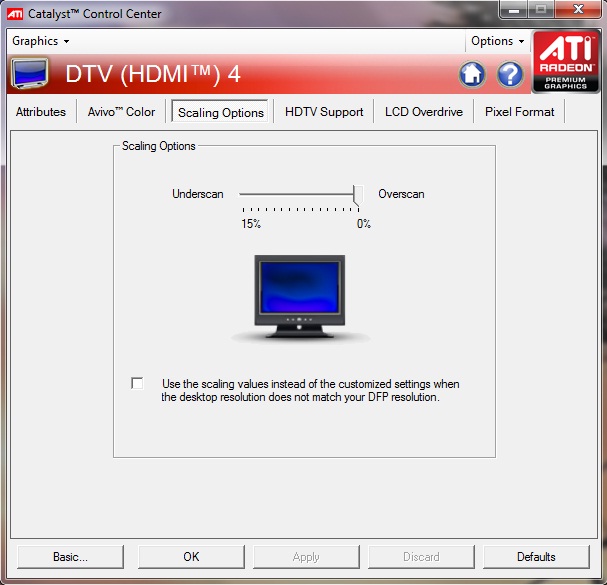The width and height of the screenshot is (607, 585).
Task: Enable the use scaling values checkbox
Action: click(137, 383)
